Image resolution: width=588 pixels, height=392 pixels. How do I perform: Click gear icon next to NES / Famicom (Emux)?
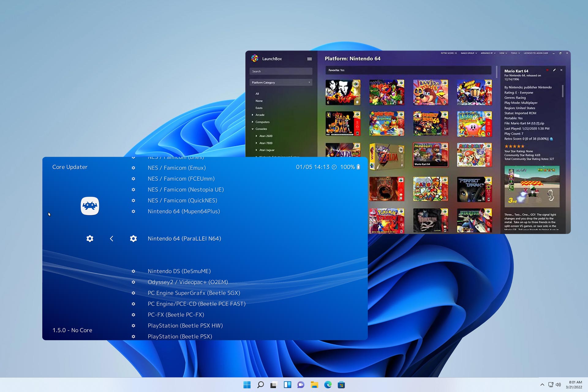pos(133,168)
